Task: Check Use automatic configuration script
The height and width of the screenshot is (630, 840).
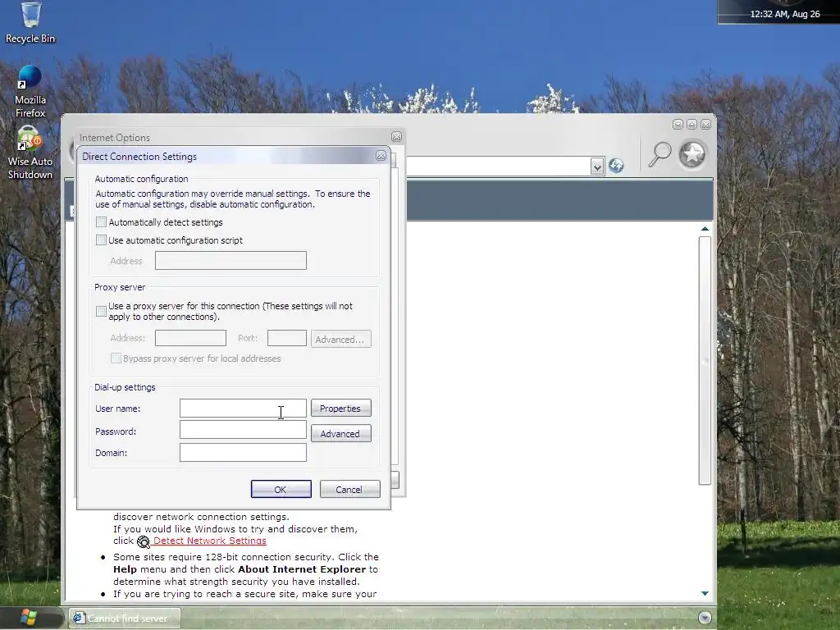Action: pos(101,240)
